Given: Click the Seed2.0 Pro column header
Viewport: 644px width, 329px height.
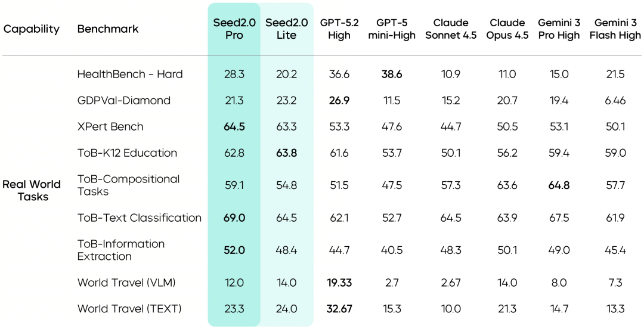Looking at the screenshot, I should 234,29.
